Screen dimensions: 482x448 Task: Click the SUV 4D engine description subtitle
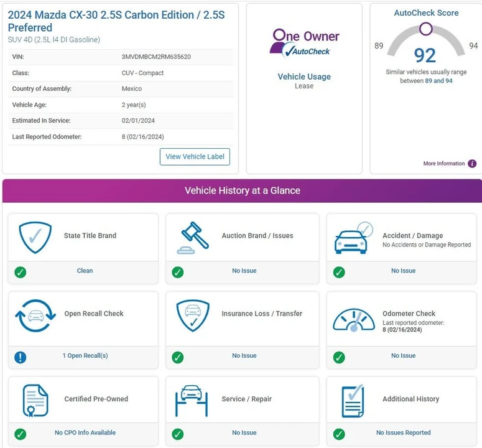pyautogui.click(x=53, y=40)
